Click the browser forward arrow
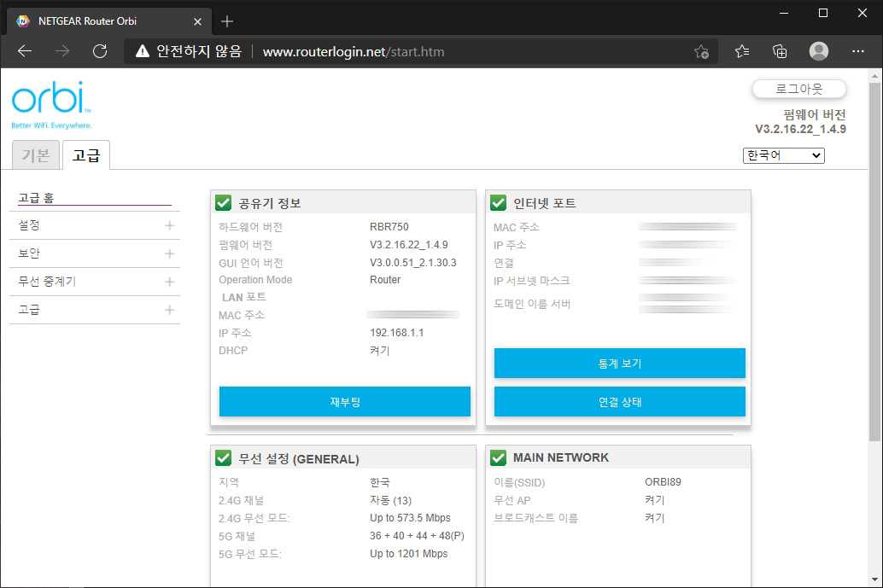The image size is (883, 588). click(x=62, y=51)
